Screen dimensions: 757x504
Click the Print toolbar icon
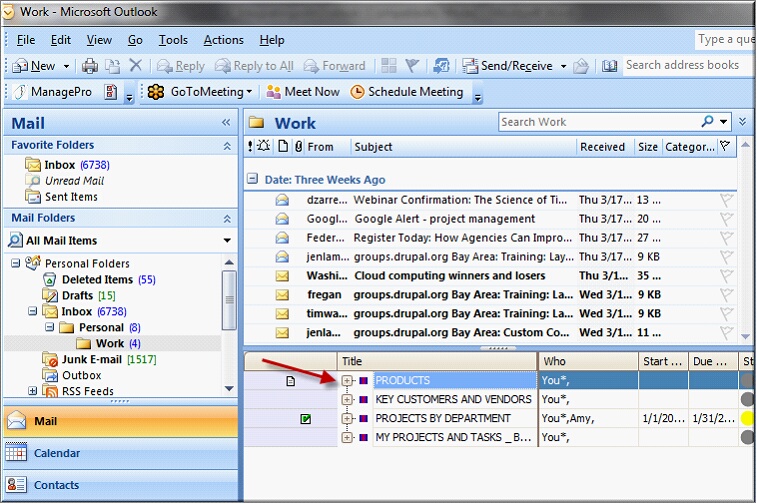(89, 66)
